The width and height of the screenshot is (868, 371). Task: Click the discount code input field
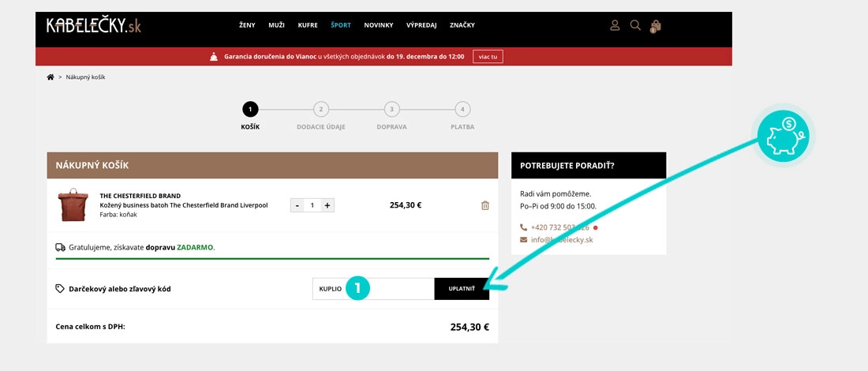tap(374, 288)
